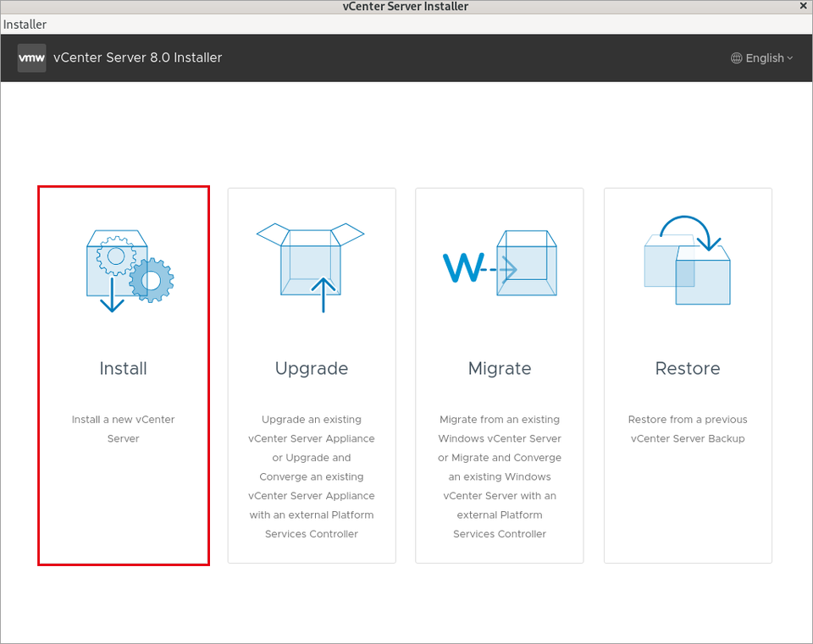Open the English language dropdown
Viewport: 813px width, 644px height.
pyautogui.click(x=761, y=58)
